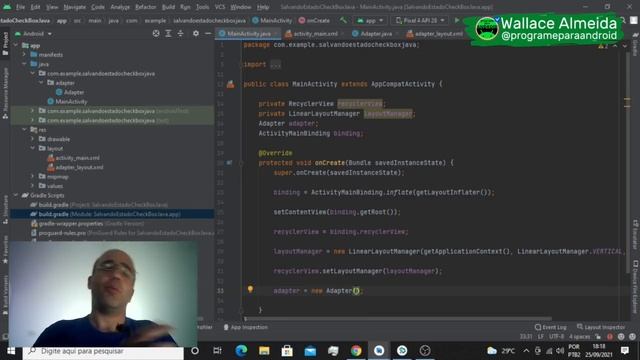The height and width of the screenshot is (360, 640).
Task: Click LF line separator in status bar
Action: coord(540,337)
